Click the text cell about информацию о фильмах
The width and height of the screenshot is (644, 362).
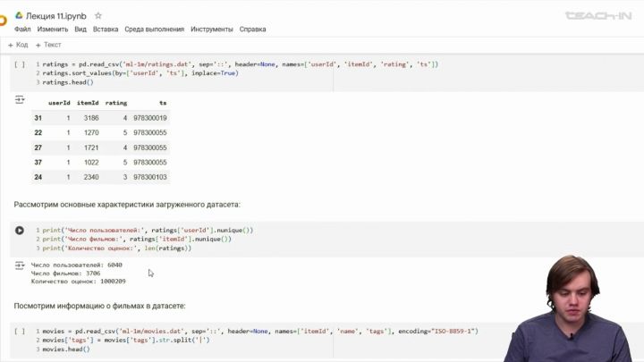coord(112,306)
